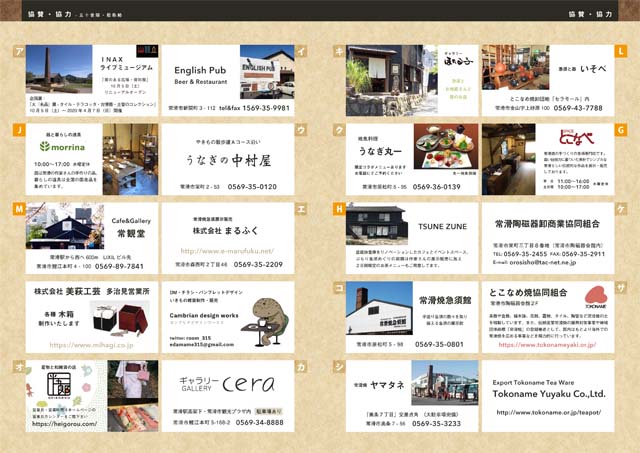The height and width of the screenshot is (453, 640).
Task: Open the tokoname.or.jp/teapot link
Action: (549, 413)
